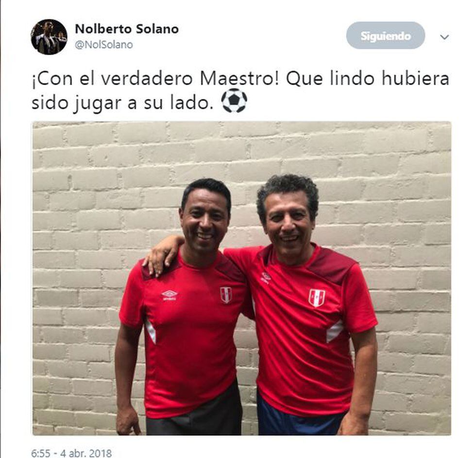Click the word hubiera in the tweet
This screenshot has width=476, height=458.
pos(415,78)
